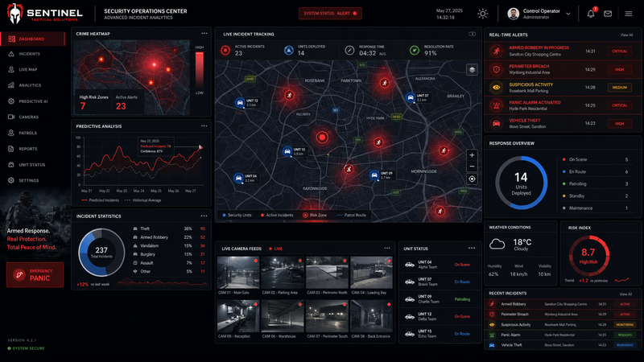Image resolution: width=644 pixels, height=362 pixels.
Task: Toggle Patrol Route legend on map
Action: point(351,215)
